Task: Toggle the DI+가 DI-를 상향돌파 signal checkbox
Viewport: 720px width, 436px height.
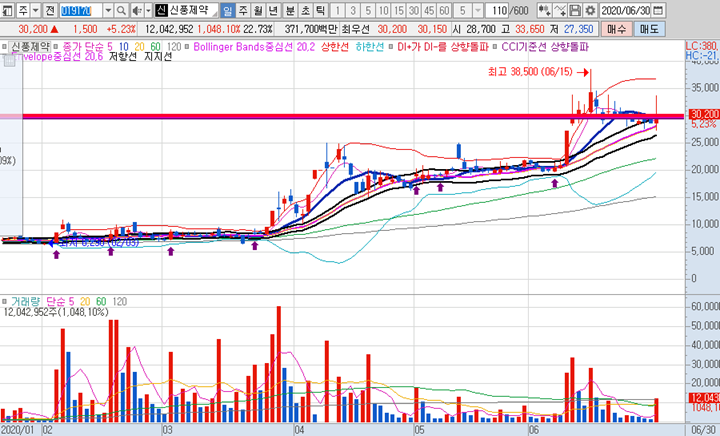Action: 391,47
